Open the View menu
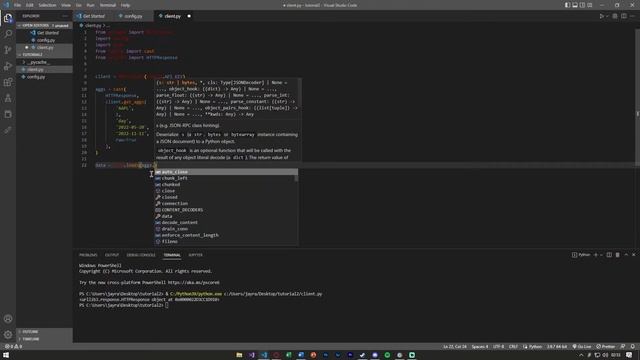This screenshot has height=360, width=640. pos(66,5)
